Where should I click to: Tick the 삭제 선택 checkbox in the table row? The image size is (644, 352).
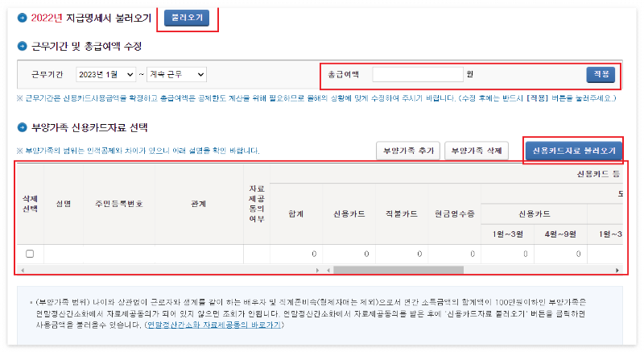pos(30,254)
